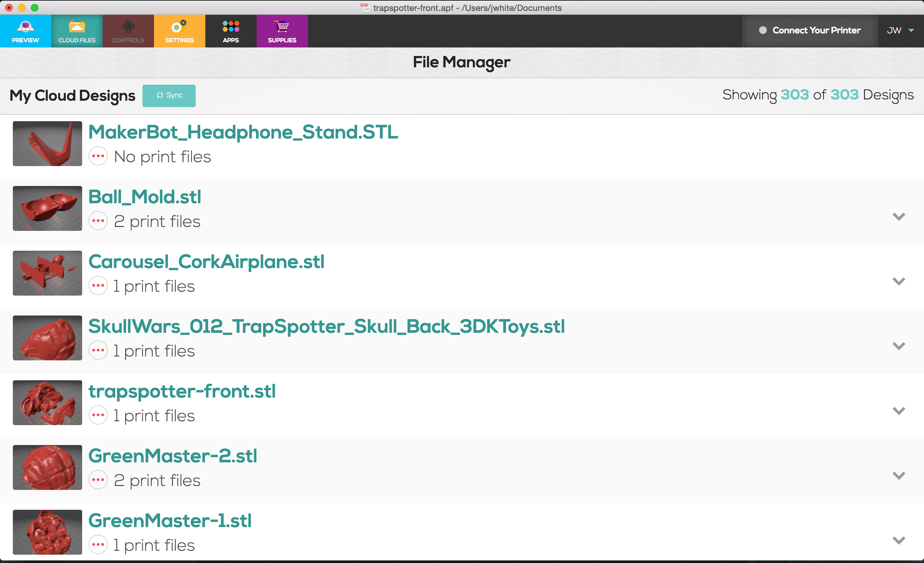
Task: Open Carousel_CorkAirplane.stl design link
Action: point(206,262)
